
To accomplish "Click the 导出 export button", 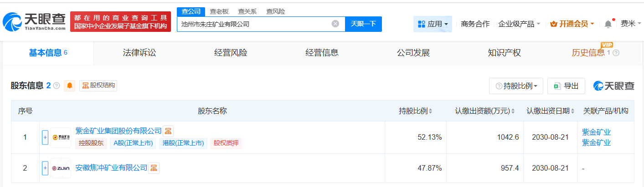I will (566, 86).
